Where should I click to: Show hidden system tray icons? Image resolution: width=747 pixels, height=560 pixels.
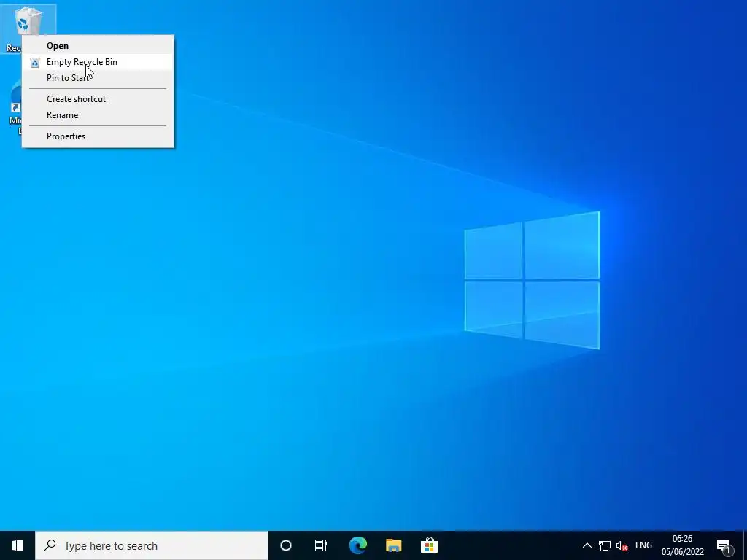pos(587,545)
